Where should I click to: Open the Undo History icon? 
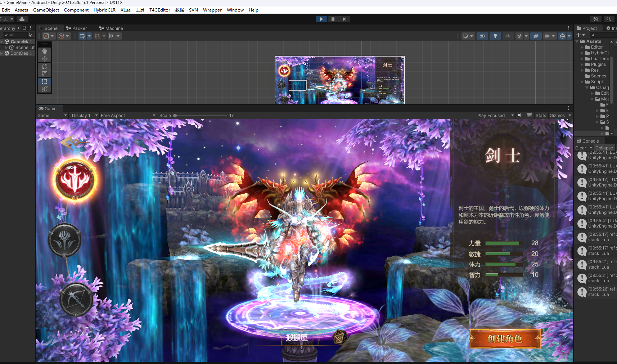596,19
